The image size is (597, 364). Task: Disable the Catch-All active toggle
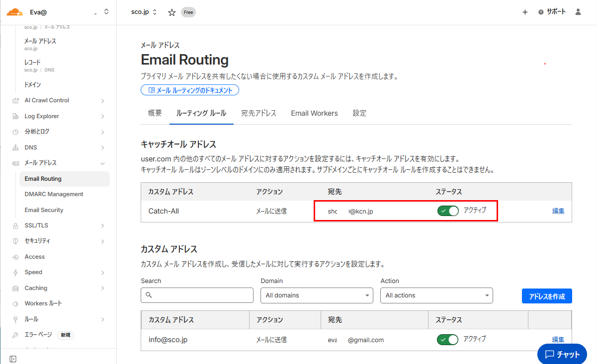click(x=447, y=211)
